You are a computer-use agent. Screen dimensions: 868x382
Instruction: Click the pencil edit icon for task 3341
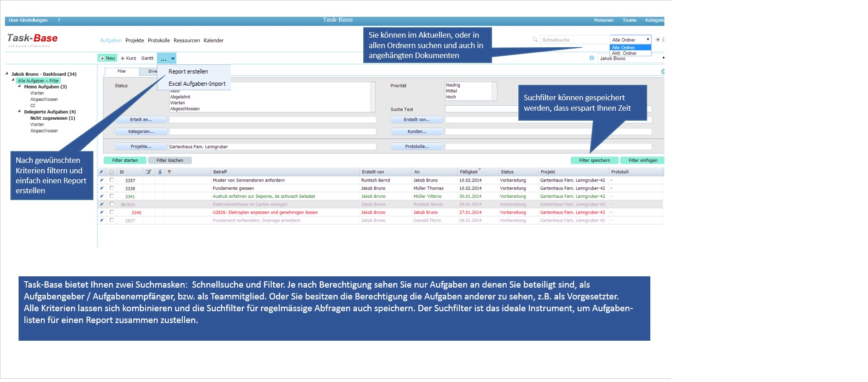(102, 196)
